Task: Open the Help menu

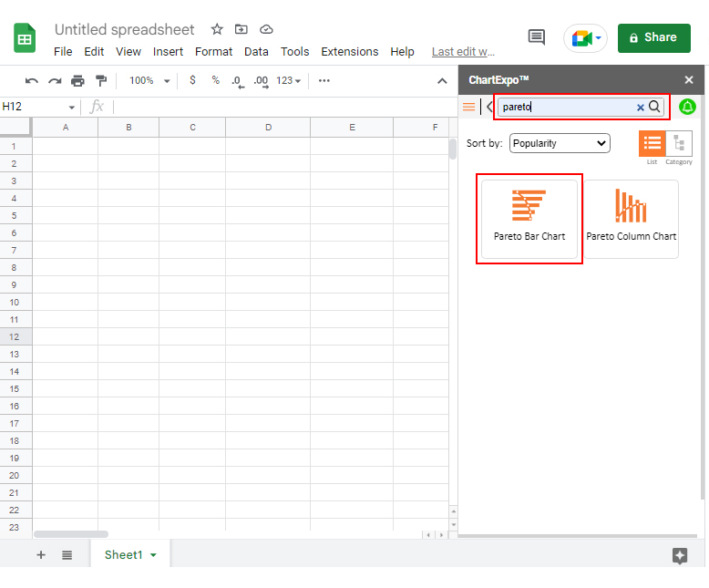Action: pyautogui.click(x=402, y=52)
